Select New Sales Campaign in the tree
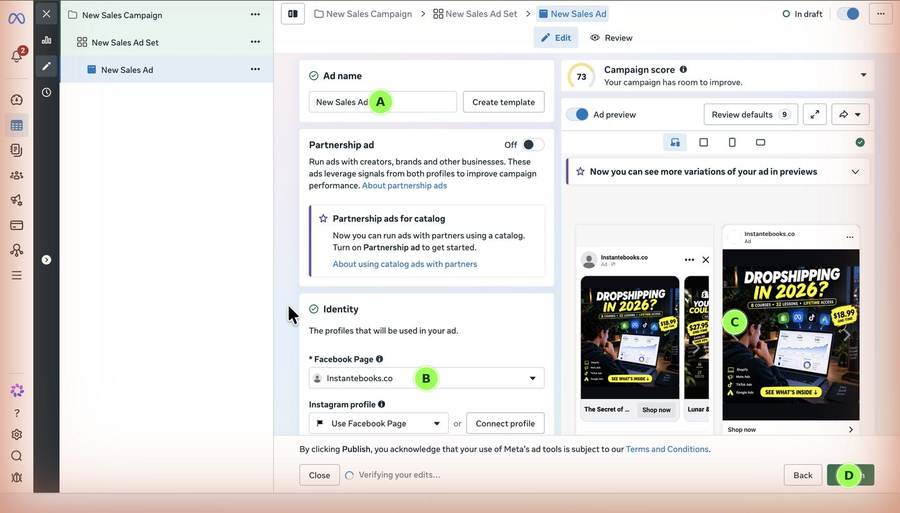 tap(122, 15)
